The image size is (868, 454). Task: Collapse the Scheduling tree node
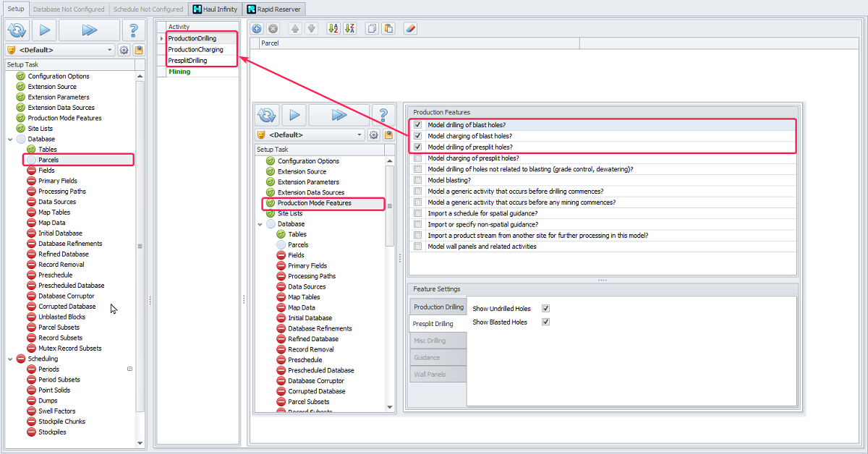coord(10,359)
